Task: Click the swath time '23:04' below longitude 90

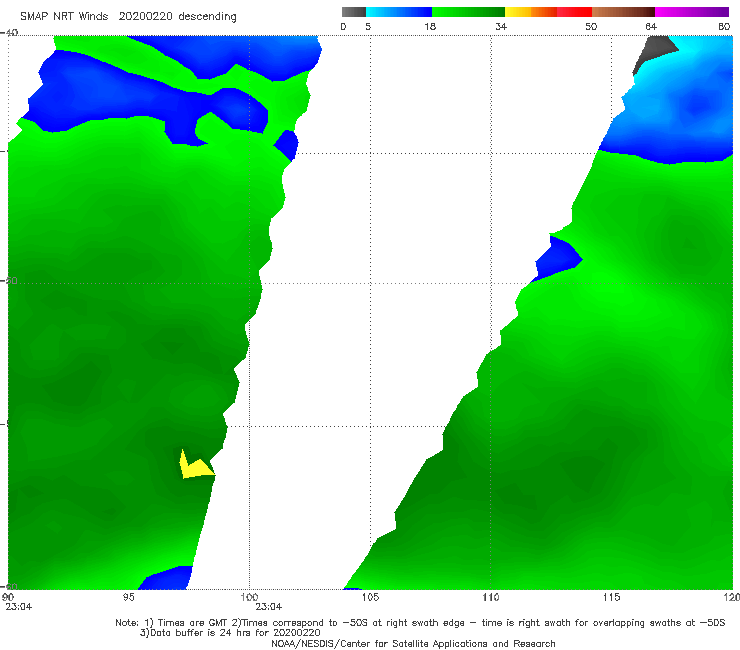Action: click(19, 607)
